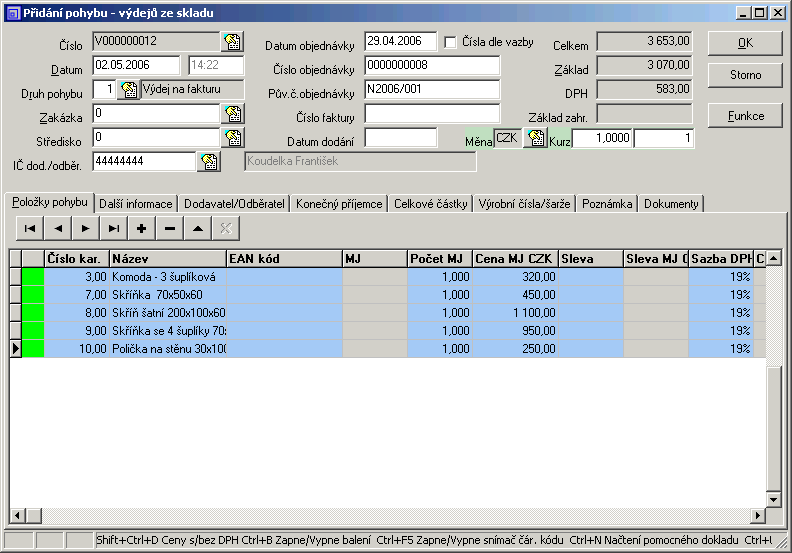Screen dimensions: 792x553
Task: Add a new item with plus button
Action: [142, 229]
